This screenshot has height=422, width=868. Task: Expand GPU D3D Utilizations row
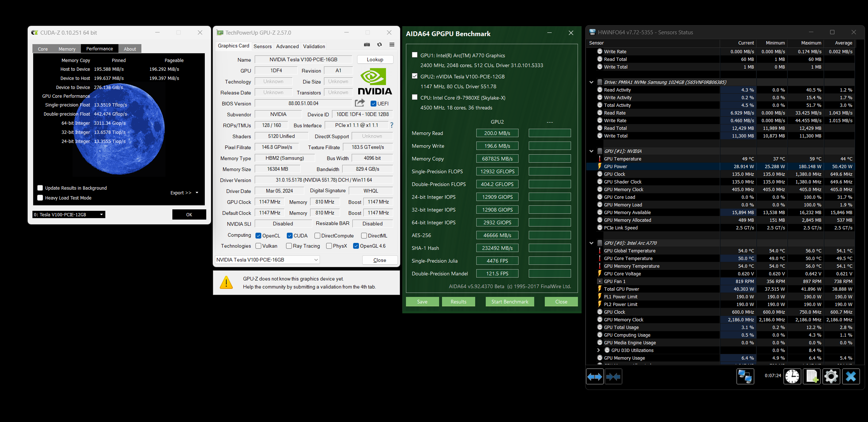599,350
